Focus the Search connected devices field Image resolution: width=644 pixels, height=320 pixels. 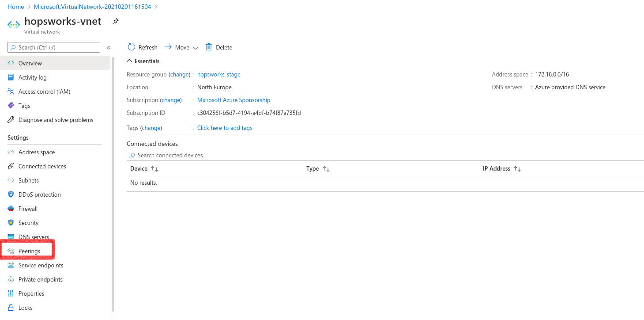[385, 155]
